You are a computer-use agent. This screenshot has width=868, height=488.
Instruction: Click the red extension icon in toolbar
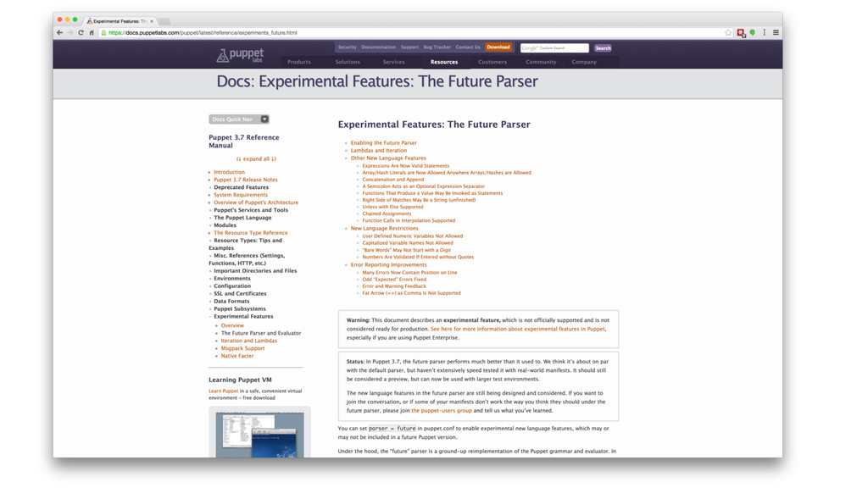(x=741, y=33)
